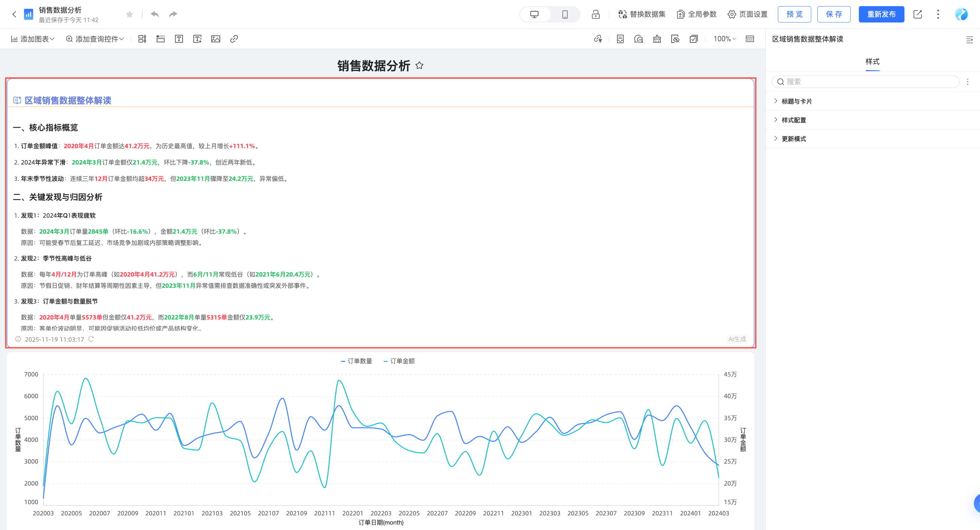The width and height of the screenshot is (980, 530).
Task: Insert an image using the image icon
Action: (x=216, y=38)
